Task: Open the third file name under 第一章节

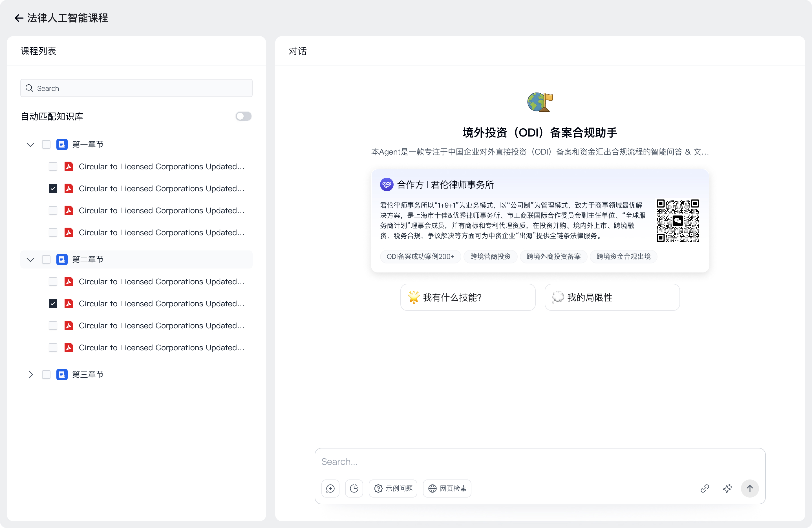Action: point(162,211)
